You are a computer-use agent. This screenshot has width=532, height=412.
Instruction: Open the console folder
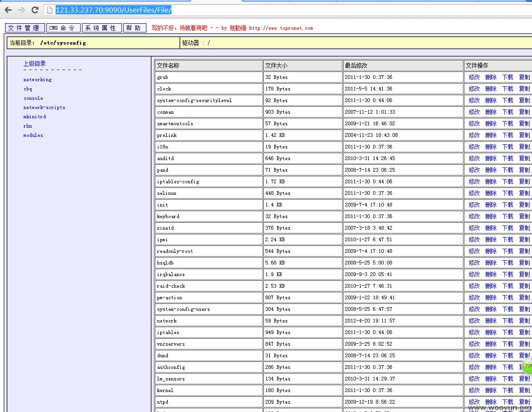(33, 98)
